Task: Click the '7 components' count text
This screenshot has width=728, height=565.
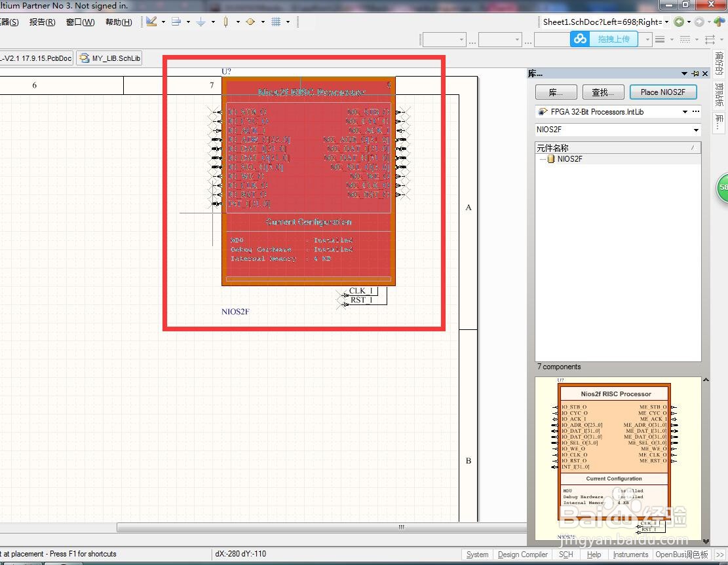Action: [559, 367]
